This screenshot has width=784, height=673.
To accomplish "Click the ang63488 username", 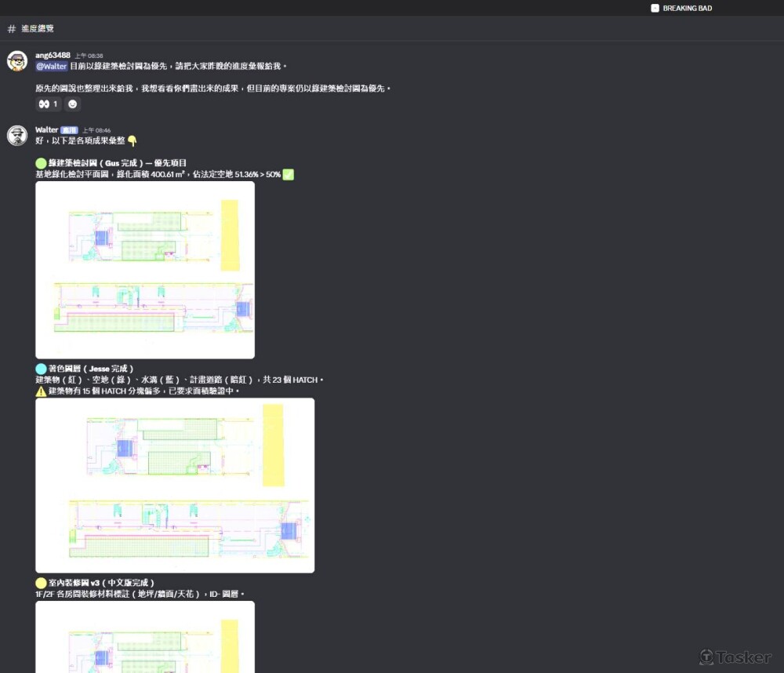I will 53,55.
